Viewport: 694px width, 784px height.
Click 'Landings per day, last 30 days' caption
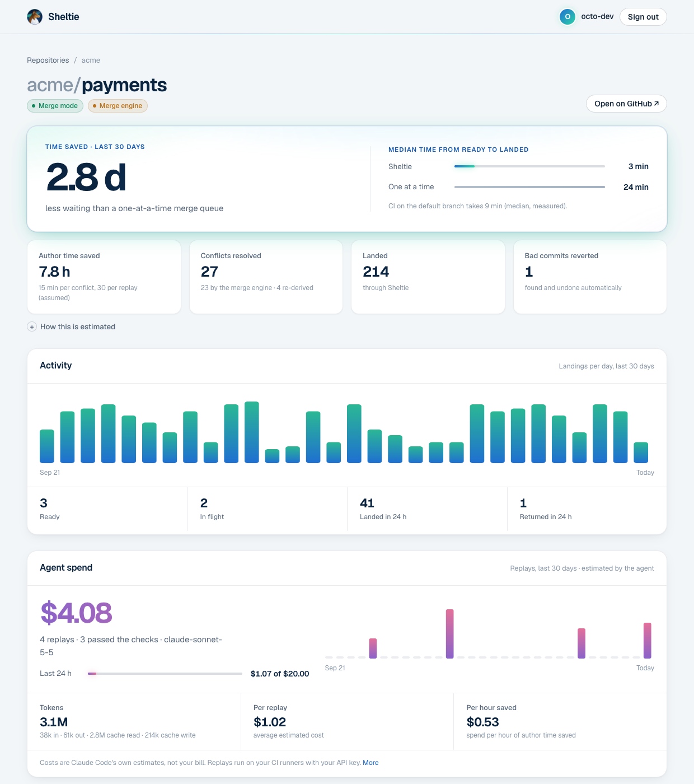pyautogui.click(x=606, y=366)
